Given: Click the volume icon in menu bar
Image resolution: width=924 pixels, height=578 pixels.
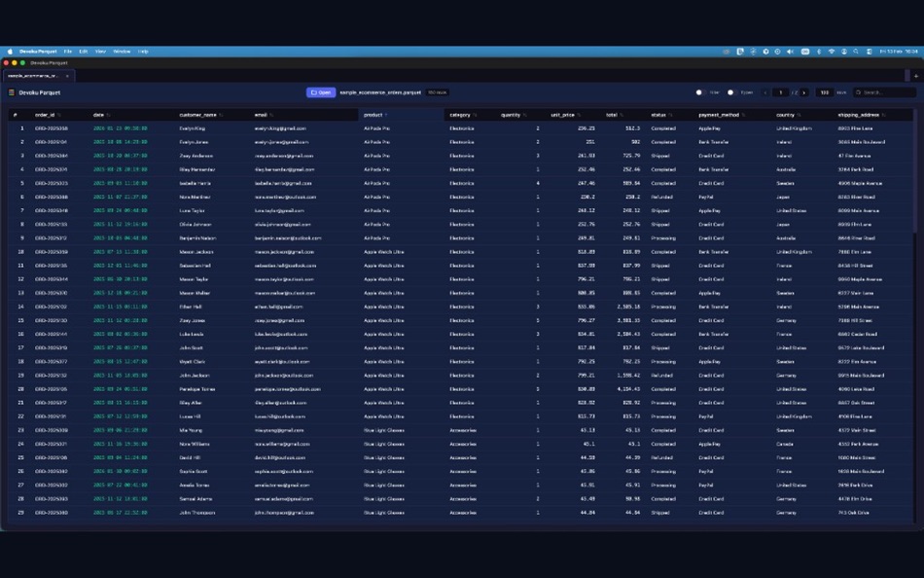Looking at the screenshot, I should coord(790,52).
